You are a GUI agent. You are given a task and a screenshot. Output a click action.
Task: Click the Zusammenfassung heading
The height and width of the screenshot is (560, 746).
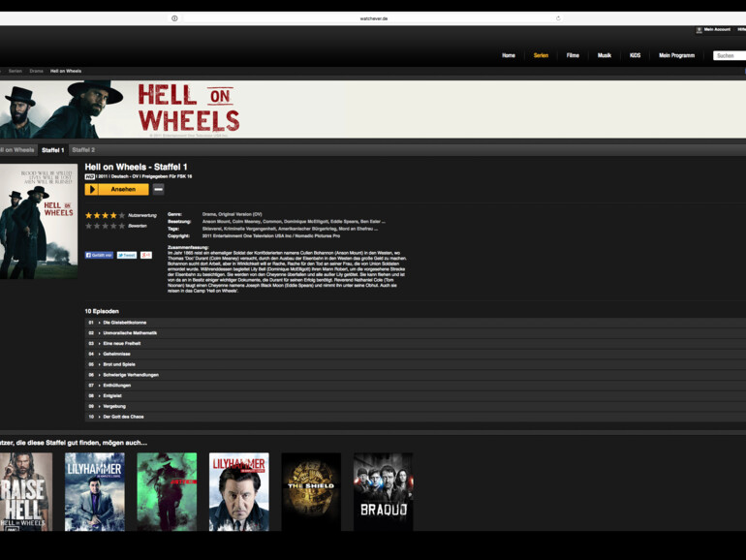pos(188,247)
